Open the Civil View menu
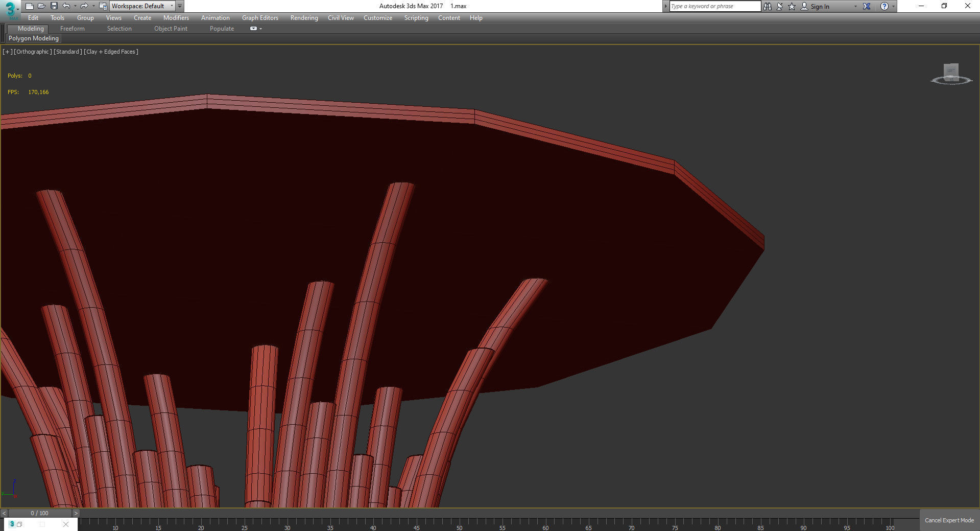Viewport: 980px width, 531px height. click(x=341, y=18)
